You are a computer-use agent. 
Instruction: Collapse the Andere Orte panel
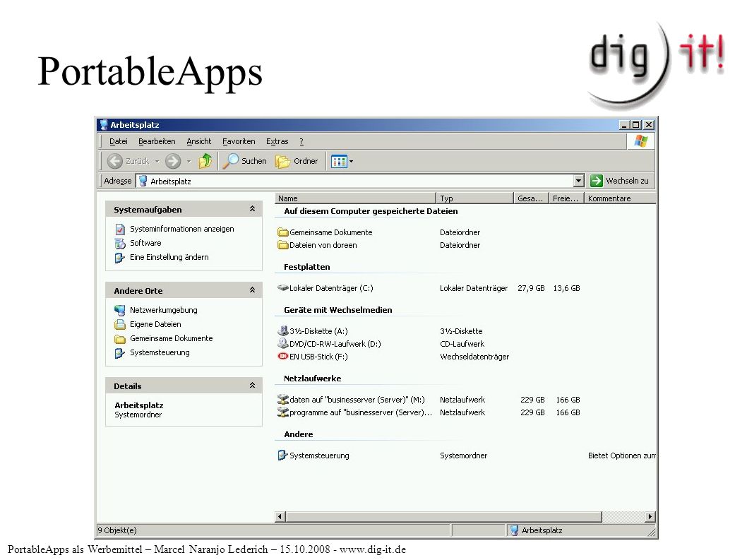tap(253, 290)
